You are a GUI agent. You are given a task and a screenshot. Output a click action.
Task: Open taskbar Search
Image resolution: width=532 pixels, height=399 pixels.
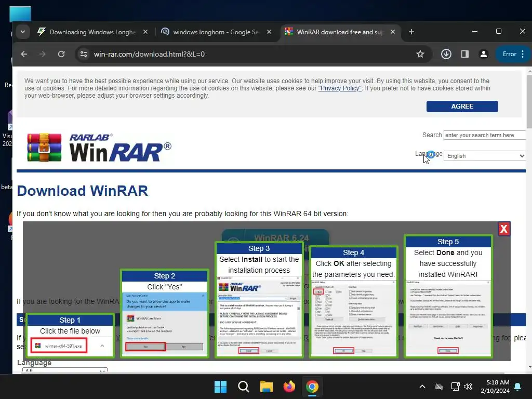coord(243,387)
